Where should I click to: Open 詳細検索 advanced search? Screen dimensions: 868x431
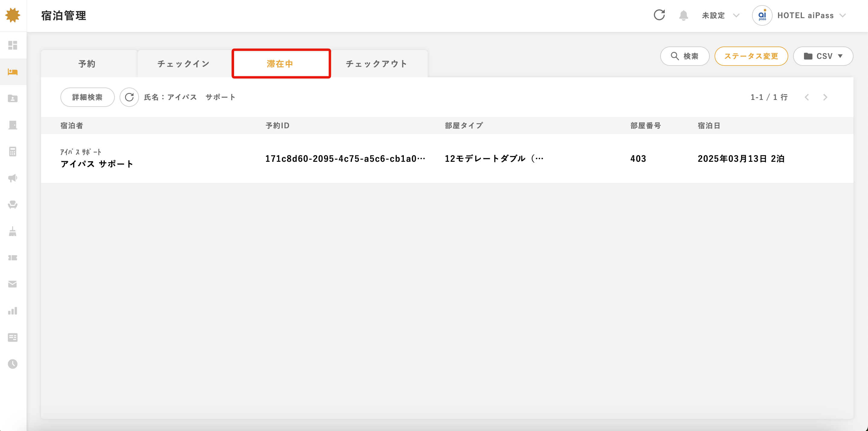coord(87,97)
